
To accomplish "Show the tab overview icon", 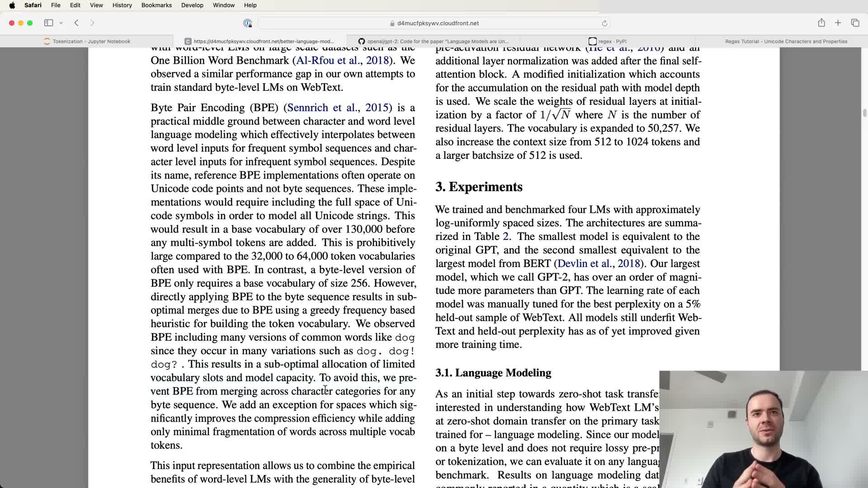I will (x=855, y=23).
